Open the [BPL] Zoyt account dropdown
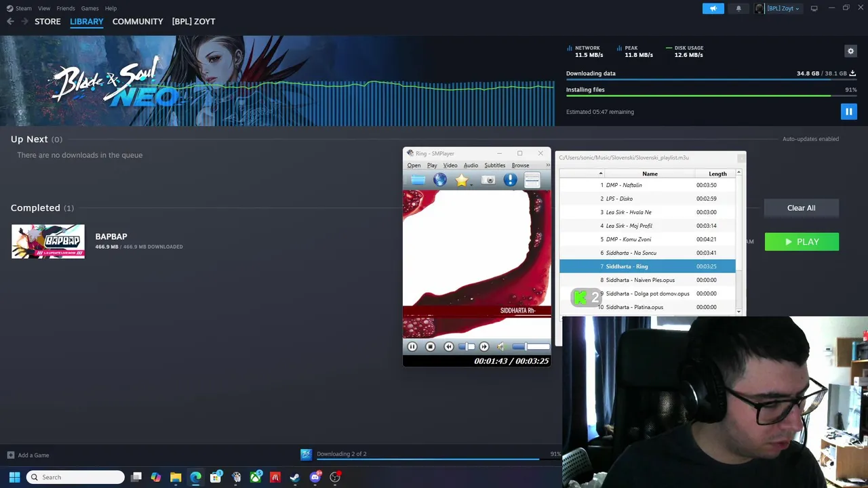Viewport: 868px width, 488px height. (x=783, y=8)
